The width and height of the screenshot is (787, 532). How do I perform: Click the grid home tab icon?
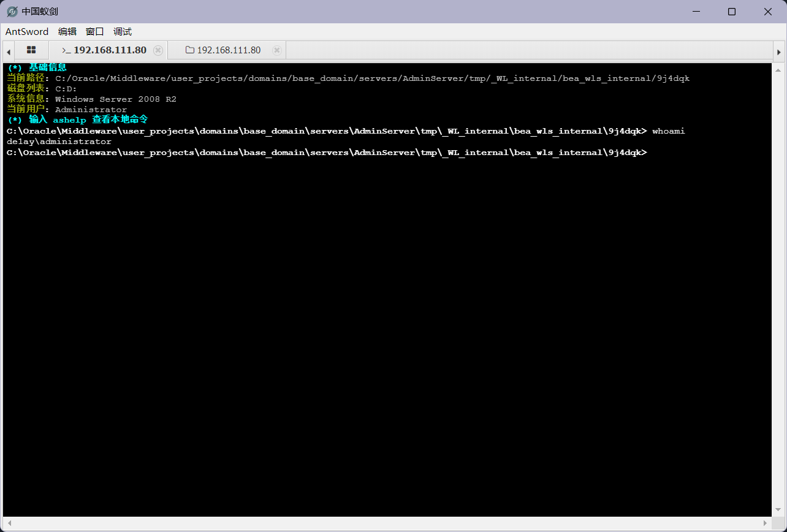[x=31, y=50]
